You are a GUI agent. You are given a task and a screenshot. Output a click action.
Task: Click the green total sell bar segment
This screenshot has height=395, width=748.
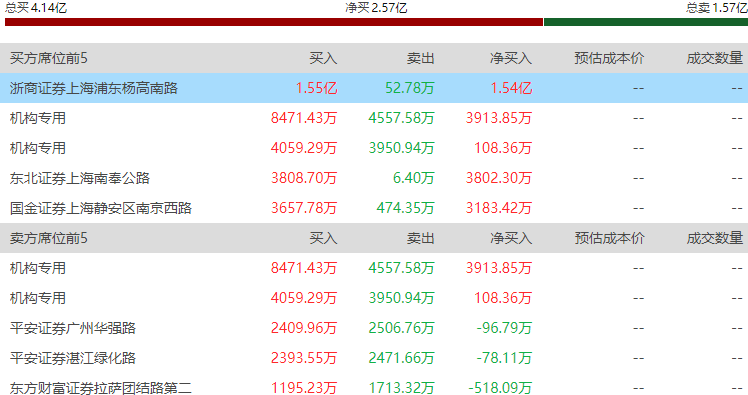pos(646,22)
